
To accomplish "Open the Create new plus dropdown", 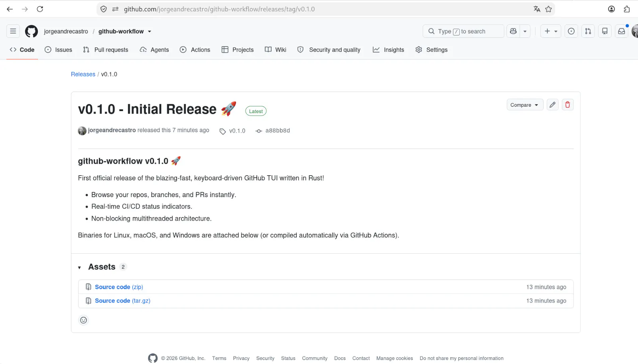I will click(x=551, y=31).
